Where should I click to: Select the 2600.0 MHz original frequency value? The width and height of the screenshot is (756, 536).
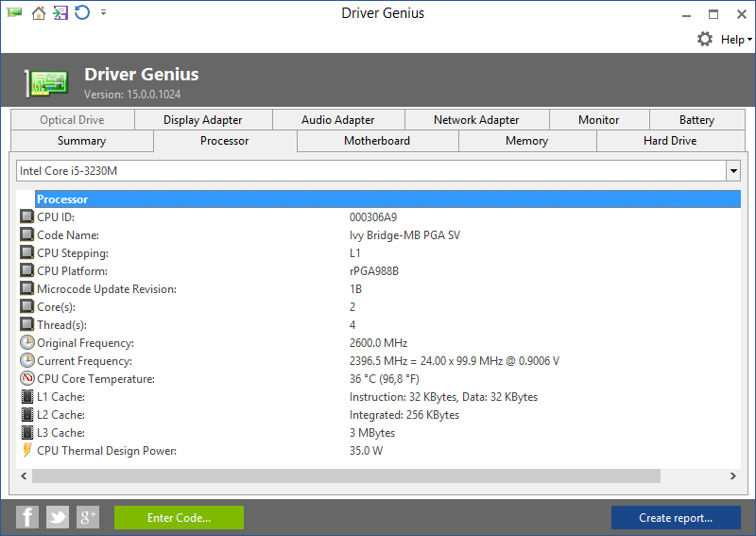(379, 343)
